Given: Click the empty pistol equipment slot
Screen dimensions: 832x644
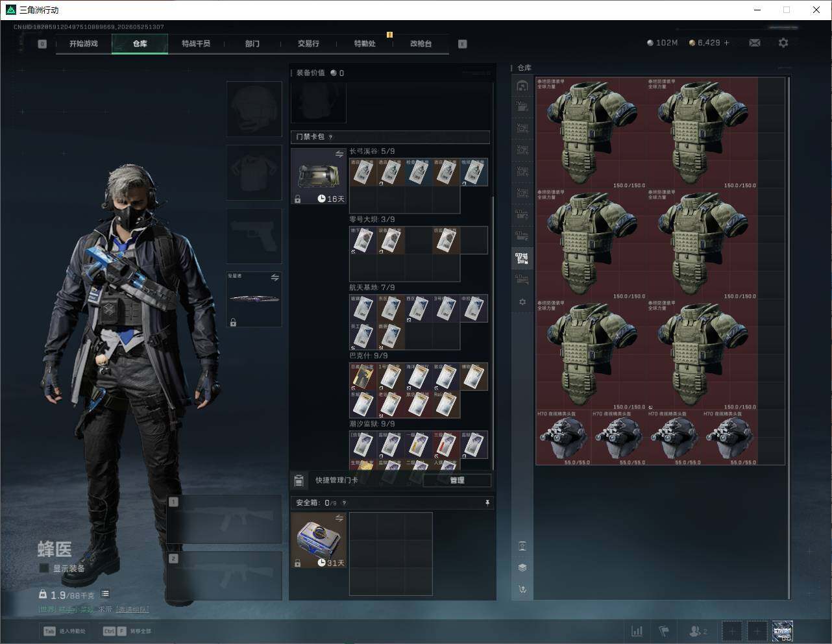Looking at the screenshot, I should pos(254,236).
